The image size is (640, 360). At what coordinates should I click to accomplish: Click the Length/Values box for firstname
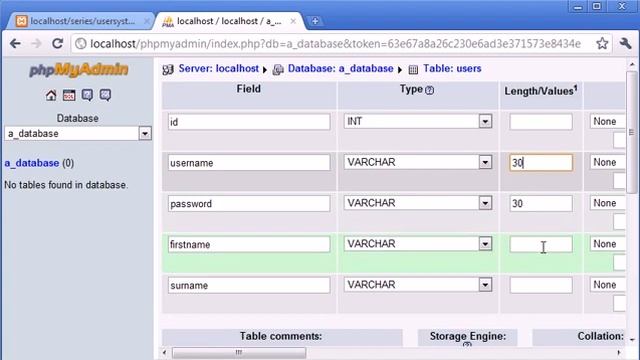pos(541,244)
